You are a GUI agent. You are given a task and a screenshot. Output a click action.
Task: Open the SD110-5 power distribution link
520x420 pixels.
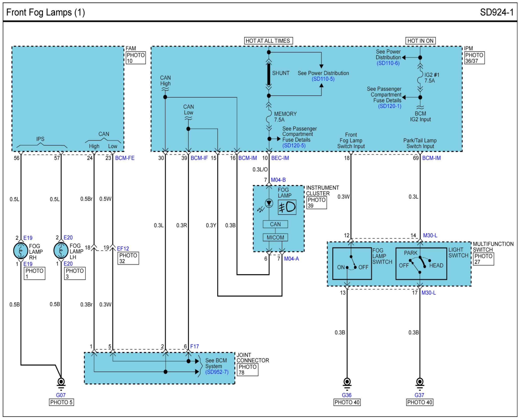pos(323,79)
